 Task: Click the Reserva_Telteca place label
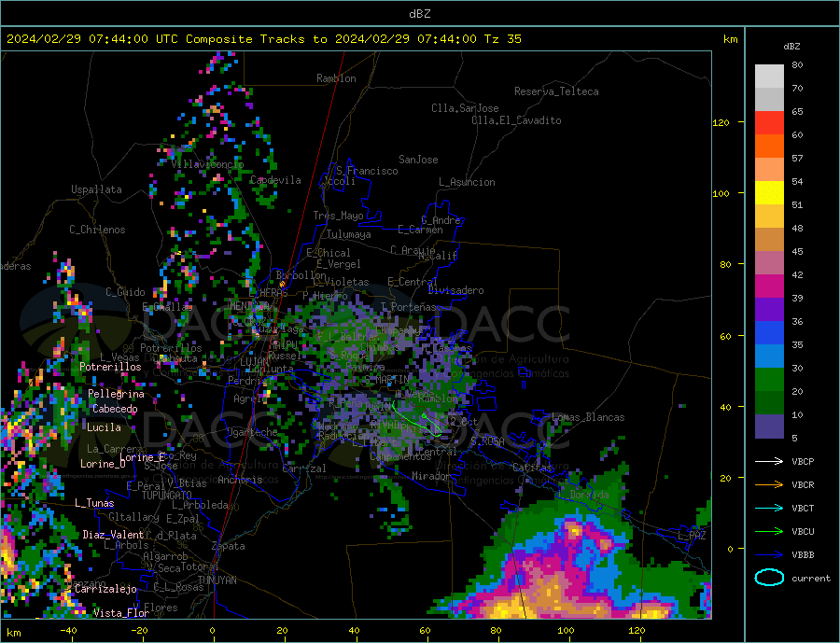[x=556, y=91]
